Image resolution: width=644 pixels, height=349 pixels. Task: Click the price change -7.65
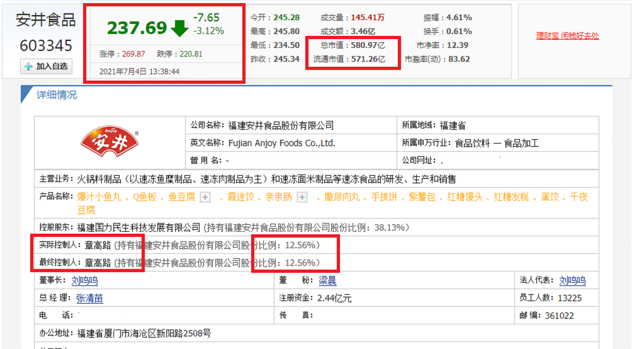coord(206,17)
